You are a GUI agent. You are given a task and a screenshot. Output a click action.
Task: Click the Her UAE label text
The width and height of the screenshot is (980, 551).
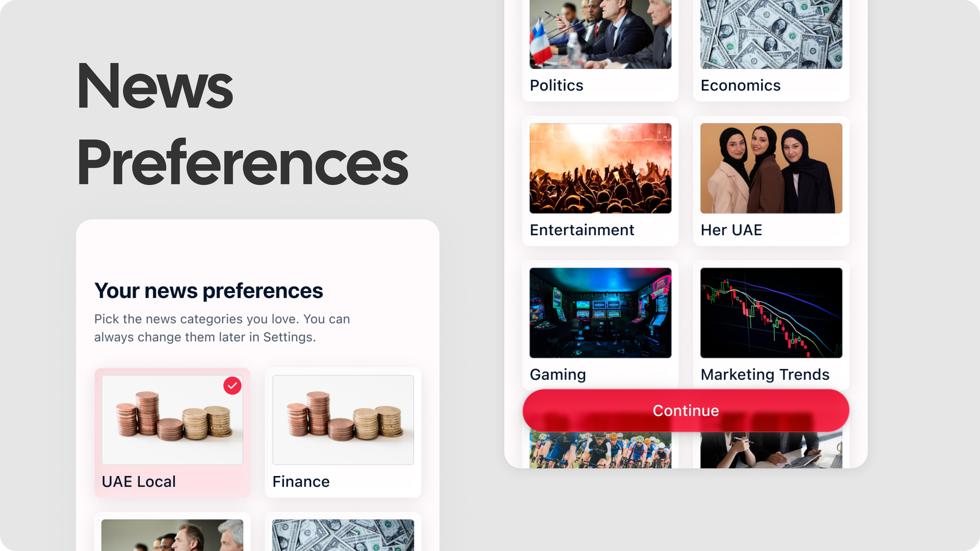[731, 230]
